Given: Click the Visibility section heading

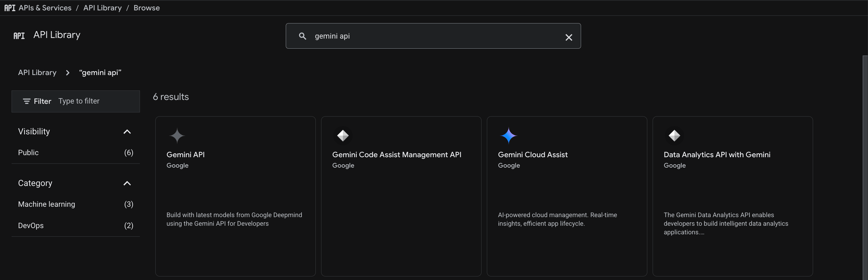Looking at the screenshot, I should click(x=34, y=132).
